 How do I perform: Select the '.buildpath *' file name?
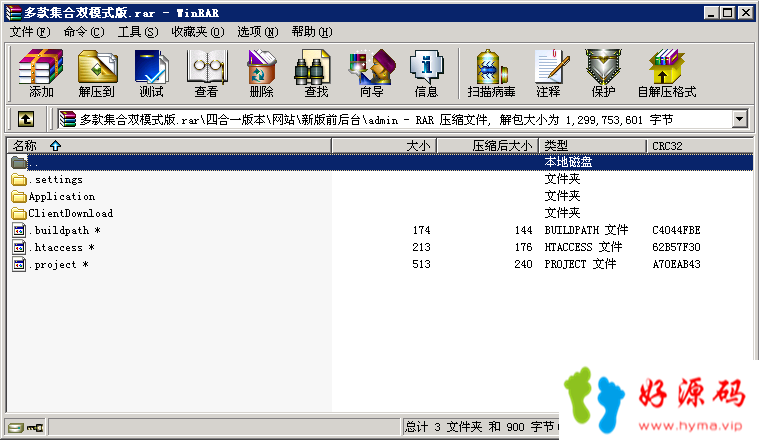[64, 230]
